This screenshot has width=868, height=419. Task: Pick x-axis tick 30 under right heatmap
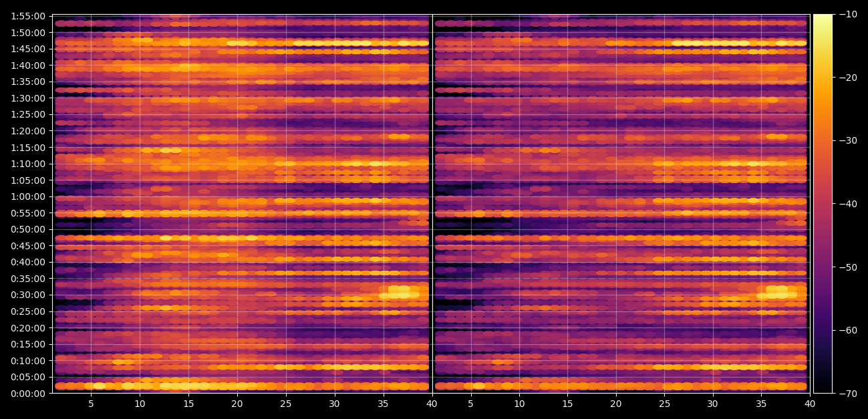tap(713, 404)
